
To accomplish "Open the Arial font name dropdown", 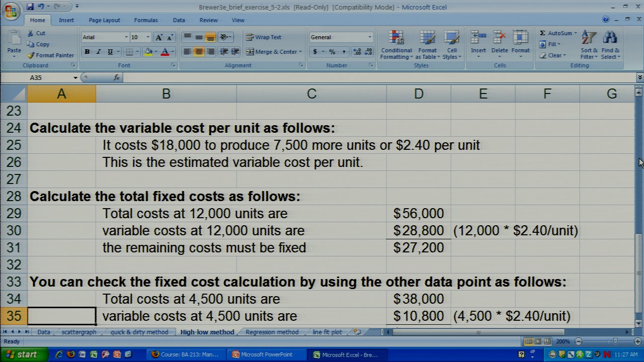I will pyautogui.click(x=126, y=37).
